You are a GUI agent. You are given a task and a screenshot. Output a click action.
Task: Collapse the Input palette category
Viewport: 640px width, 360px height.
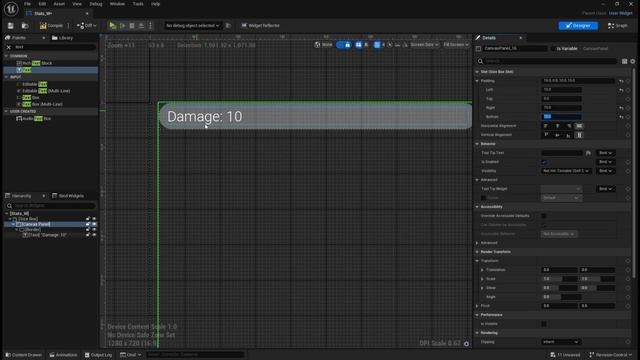pos(7,77)
